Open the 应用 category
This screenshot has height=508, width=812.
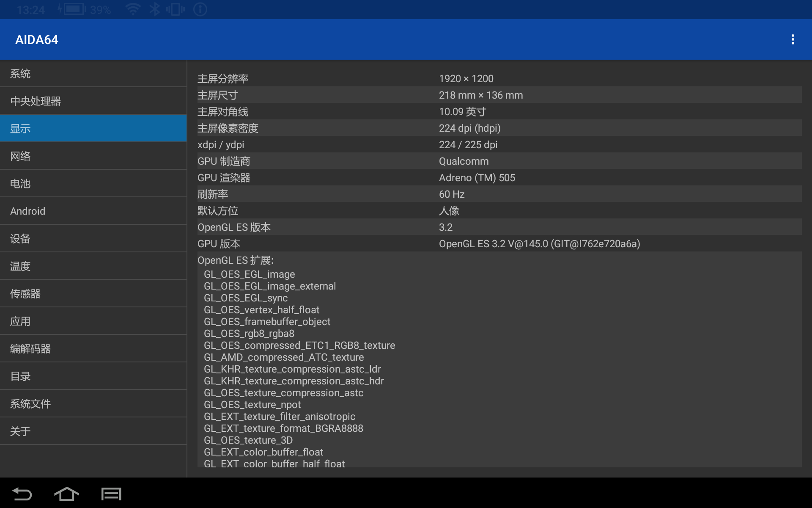coord(93,321)
